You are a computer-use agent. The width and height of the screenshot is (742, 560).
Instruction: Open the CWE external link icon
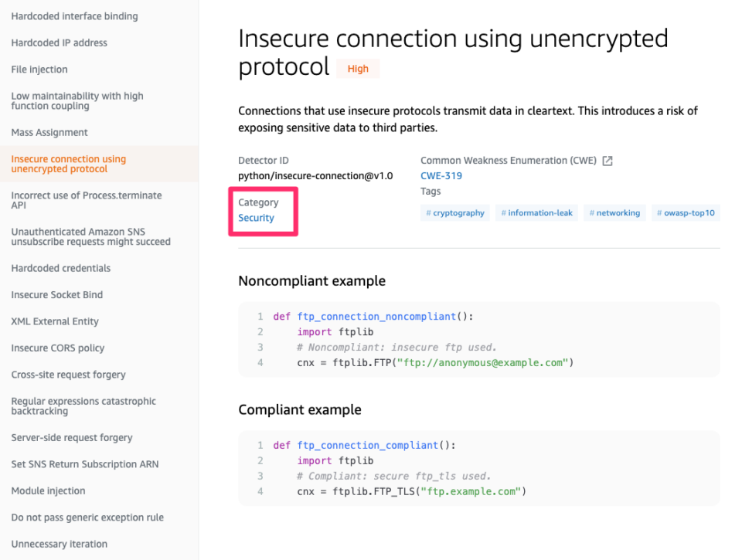(608, 160)
